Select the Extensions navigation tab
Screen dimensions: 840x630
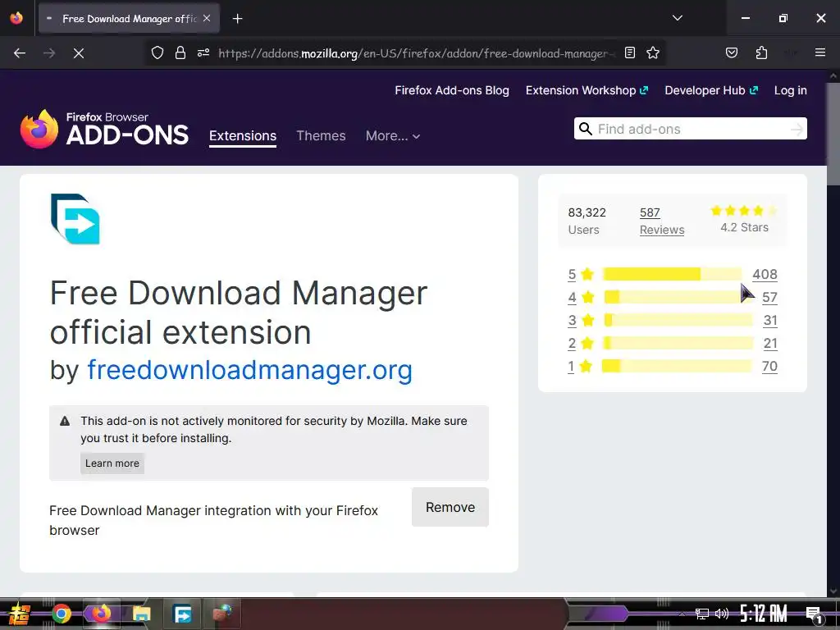coord(243,136)
